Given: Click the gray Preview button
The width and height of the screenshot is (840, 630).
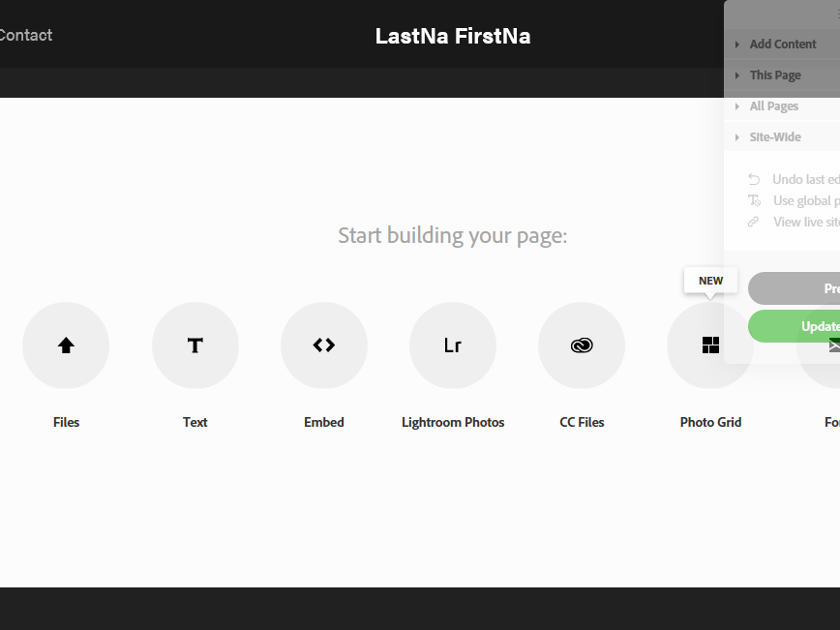Looking at the screenshot, I should point(794,288).
